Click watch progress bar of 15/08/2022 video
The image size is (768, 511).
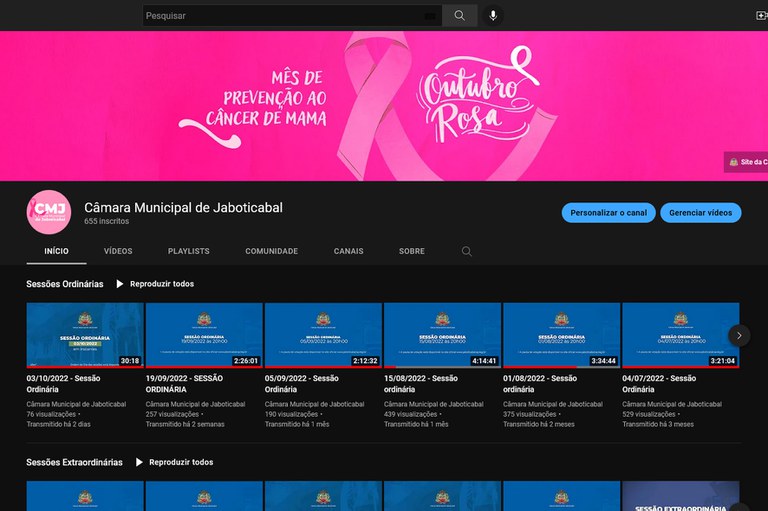tap(442, 367)
